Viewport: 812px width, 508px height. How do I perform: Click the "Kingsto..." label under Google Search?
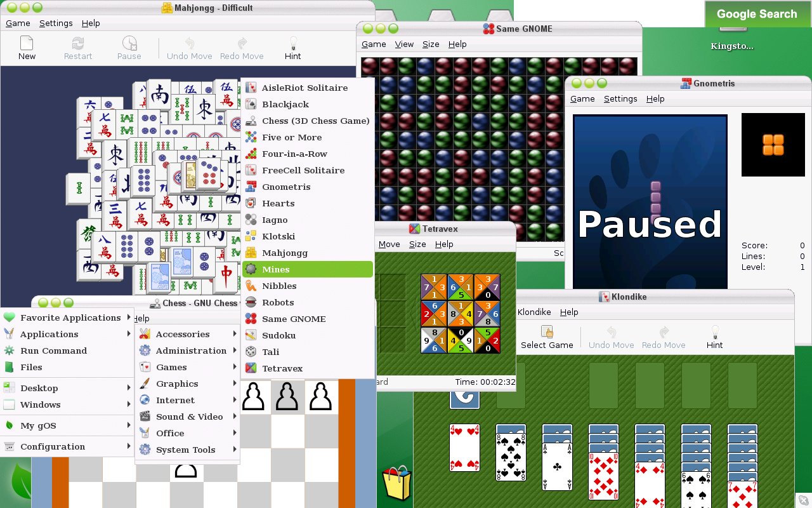point(732,46)
